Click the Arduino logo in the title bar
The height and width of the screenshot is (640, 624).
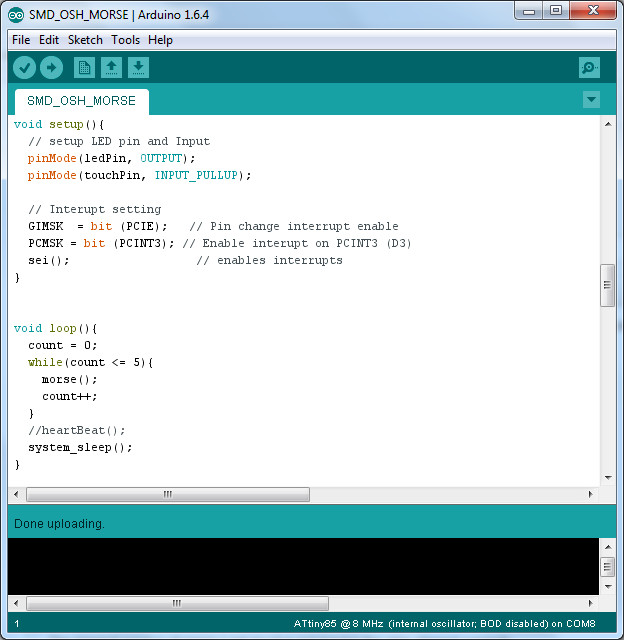coord(16,15)
